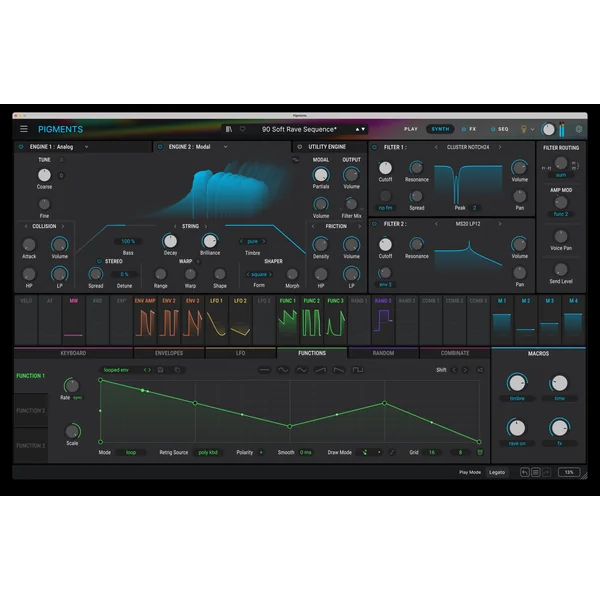600x600 pixels.
Task: Toggle the FX power indicator
Action: [x=464, y=129]
